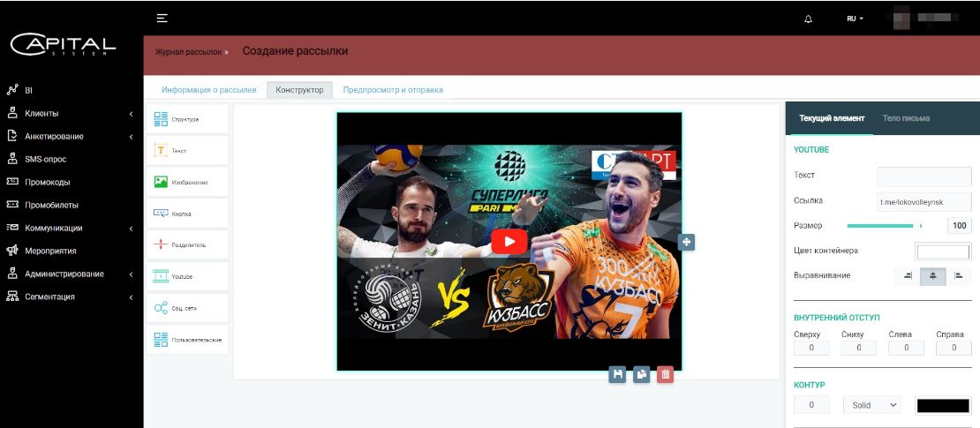This screenshot has height=428, width=980.
Task: Select the Youtube block
Action: 187,276
